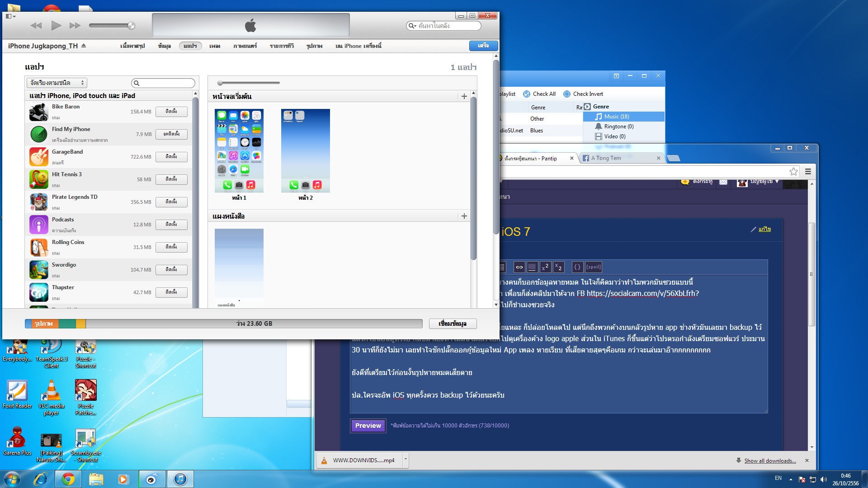Switch to the เนื้อหาสรุป tab

[132, 46]
